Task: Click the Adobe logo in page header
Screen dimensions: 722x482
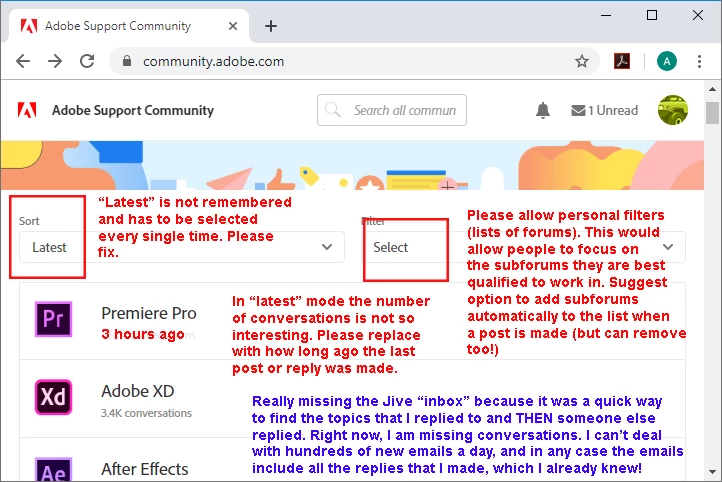Action: point(27,110)
